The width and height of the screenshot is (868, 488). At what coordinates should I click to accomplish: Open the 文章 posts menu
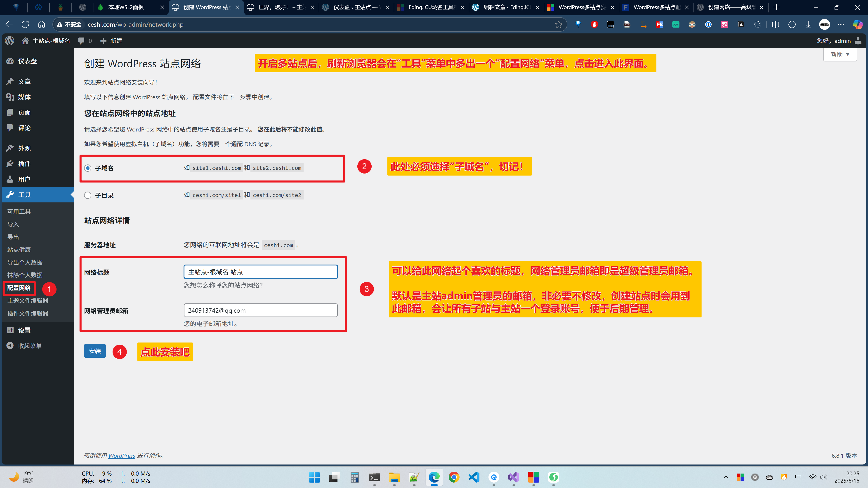pos(38,82)
